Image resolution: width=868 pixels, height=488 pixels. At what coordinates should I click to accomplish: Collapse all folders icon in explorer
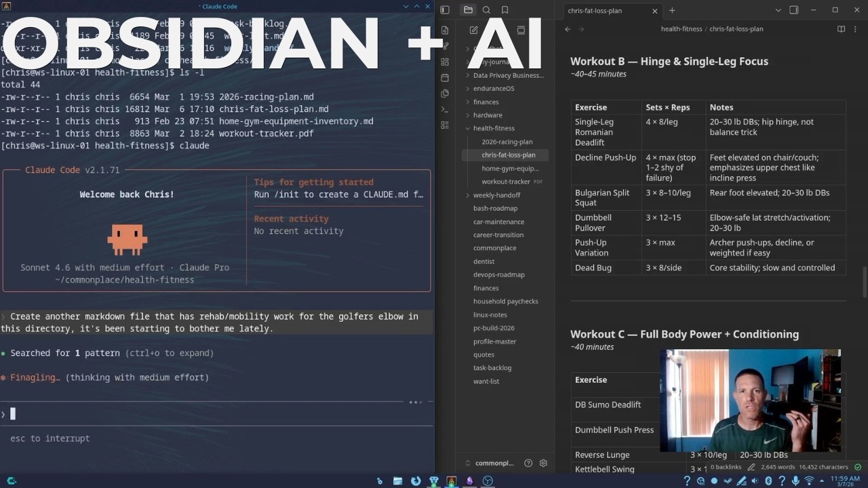click(x=521, y=30)
